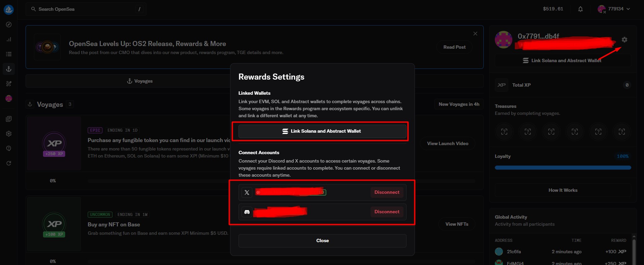Click the sidebar settings gear icon
644x265 pixels.
click(x=9, y=134)
